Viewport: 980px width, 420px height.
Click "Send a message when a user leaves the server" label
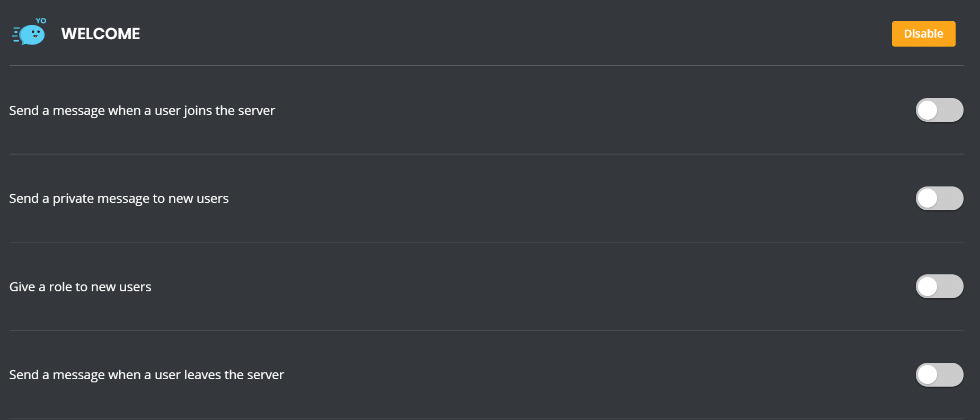click(x=146, y=375)
